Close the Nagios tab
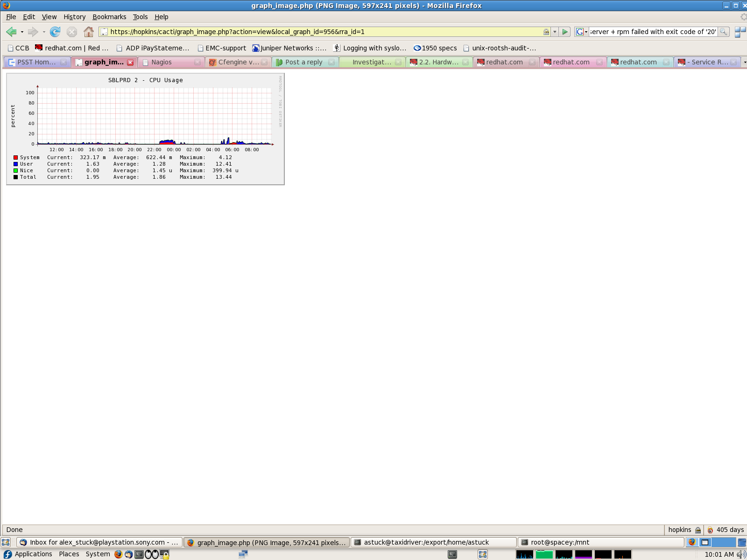This screenshot has width=747, height=560. pos(197,62)
